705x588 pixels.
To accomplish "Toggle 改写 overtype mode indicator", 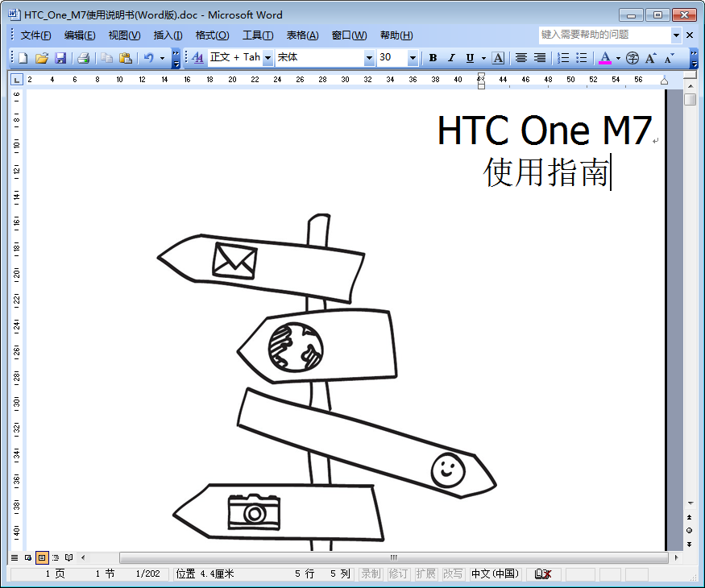I will pos(453,574).
